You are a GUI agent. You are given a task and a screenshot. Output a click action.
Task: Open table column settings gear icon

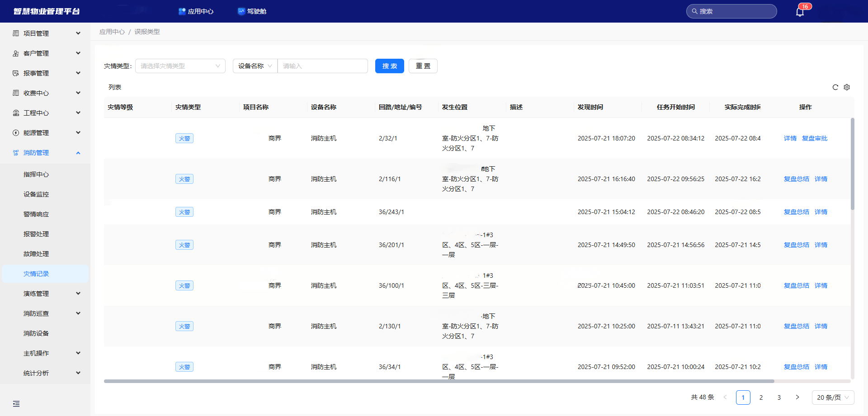pyautogui.click(x=847, y=87)
